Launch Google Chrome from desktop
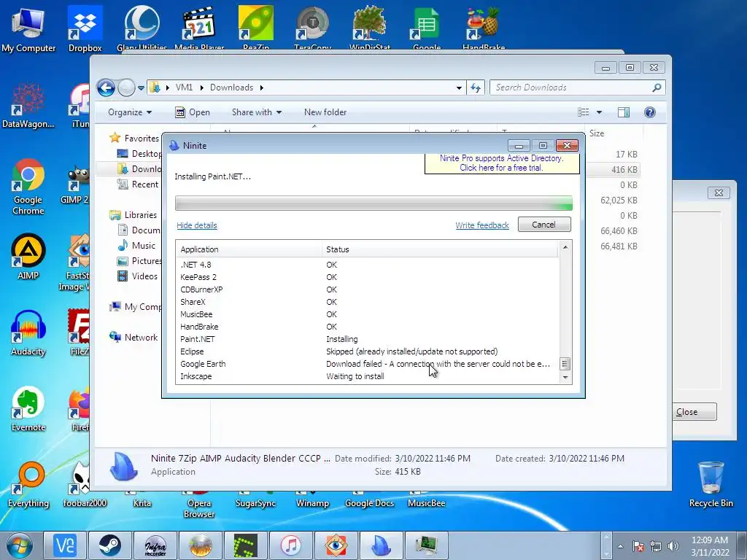 click(x=28, y=187)
